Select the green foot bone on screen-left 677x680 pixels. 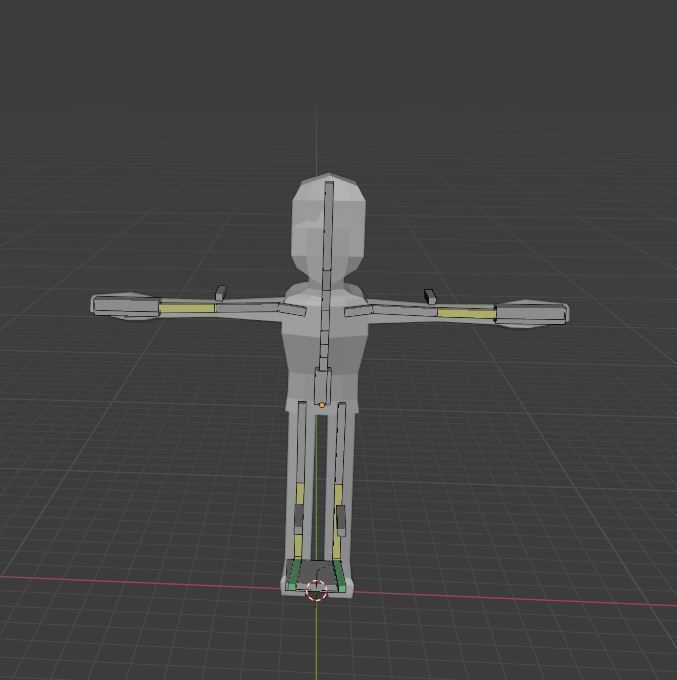294,575
